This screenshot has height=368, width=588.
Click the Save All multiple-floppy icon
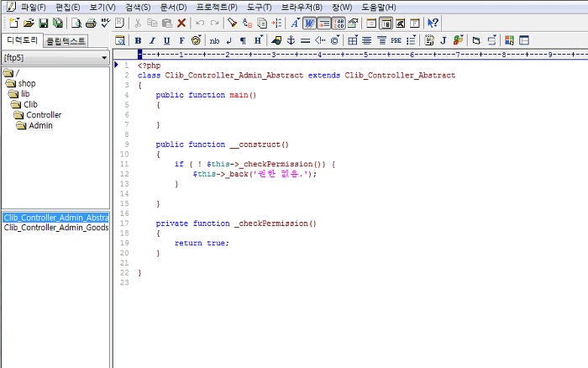tap(58, 23)
